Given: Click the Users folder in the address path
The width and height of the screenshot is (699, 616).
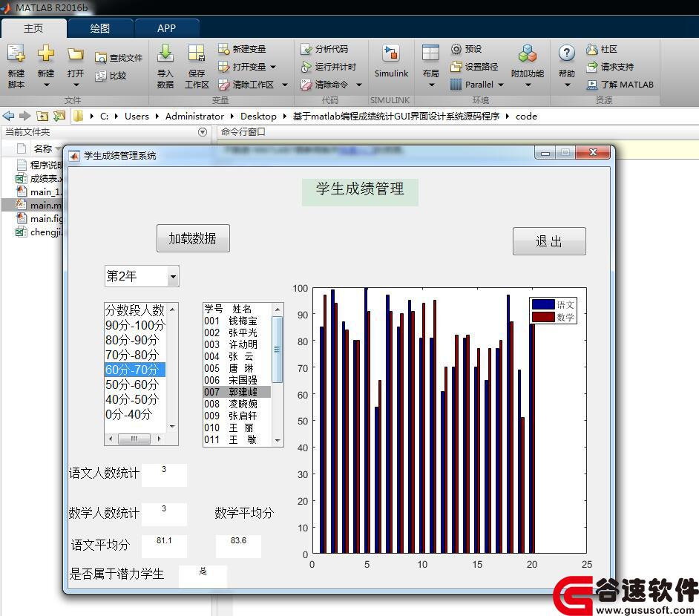Looking at the screenshot, I should pyautogui.click(x=137, y=117).
